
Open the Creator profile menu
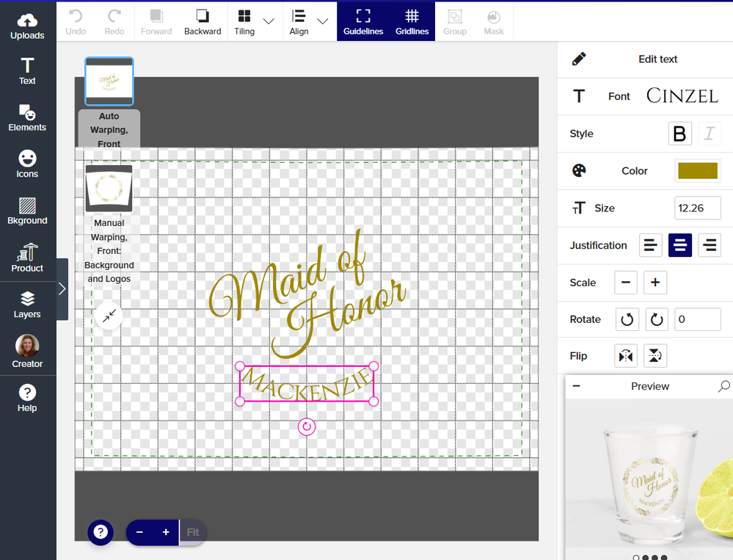click(27, 351)
